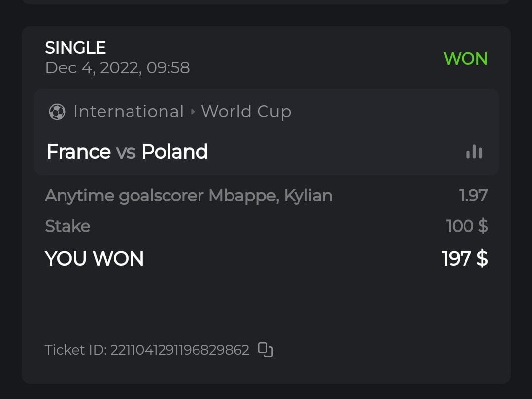The width and height of the screenshot is (532, 399).
Task: Click the SINGLE bet type heading
Action: [75, 48]
